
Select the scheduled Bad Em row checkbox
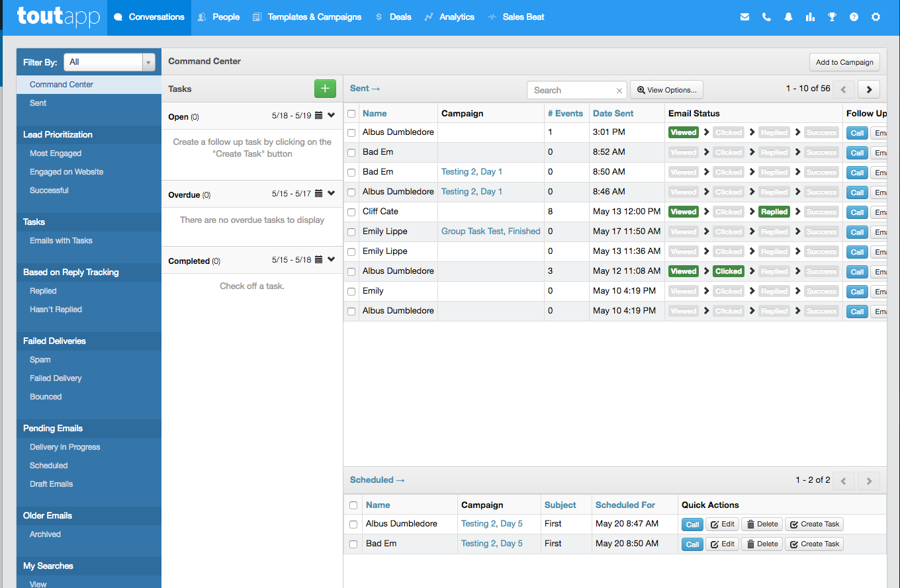point(353,544)
